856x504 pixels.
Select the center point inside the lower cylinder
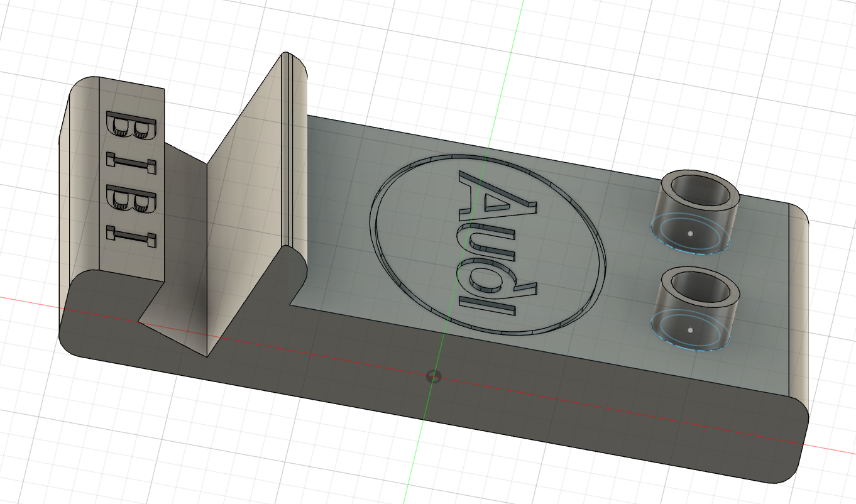point(689,329)
